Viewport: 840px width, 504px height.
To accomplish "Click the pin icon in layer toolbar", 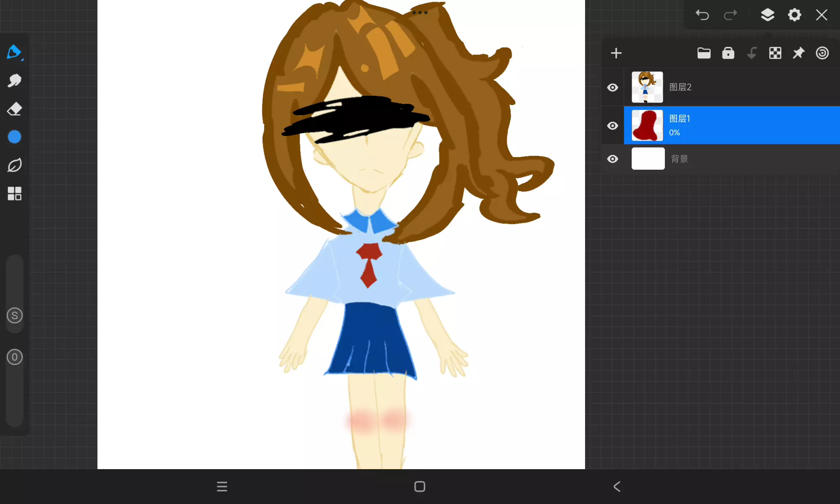I will [798, 53].
